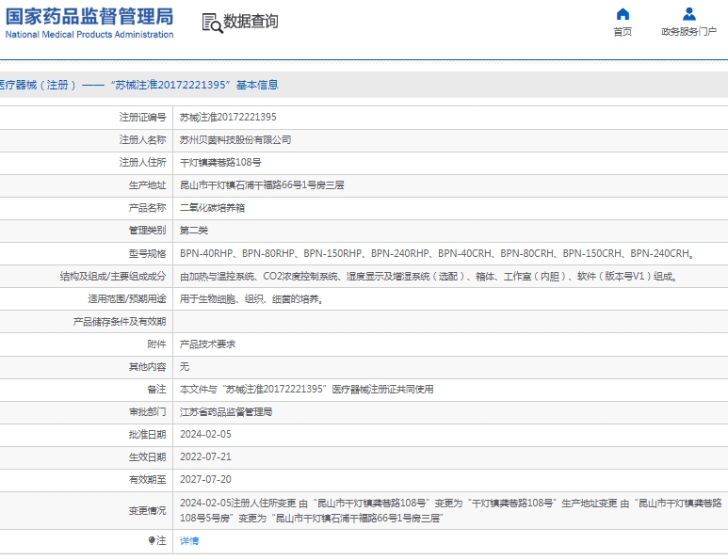Click the 其他内容 value 无
This screenshot has width=728, height=560.
tap(185, 367)
